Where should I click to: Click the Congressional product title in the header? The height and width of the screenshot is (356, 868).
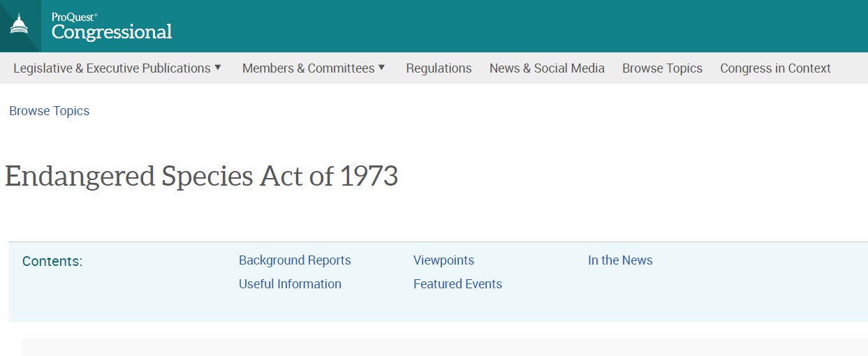tap(112, 32)
